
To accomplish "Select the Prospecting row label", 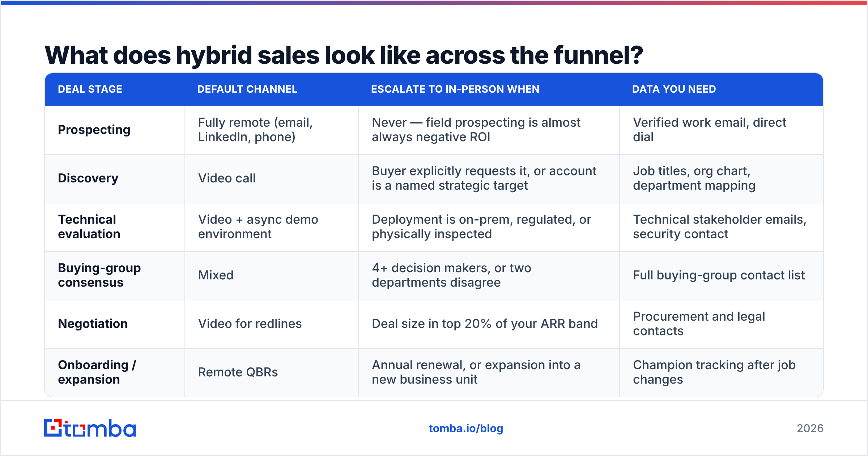I will (94, 130).
